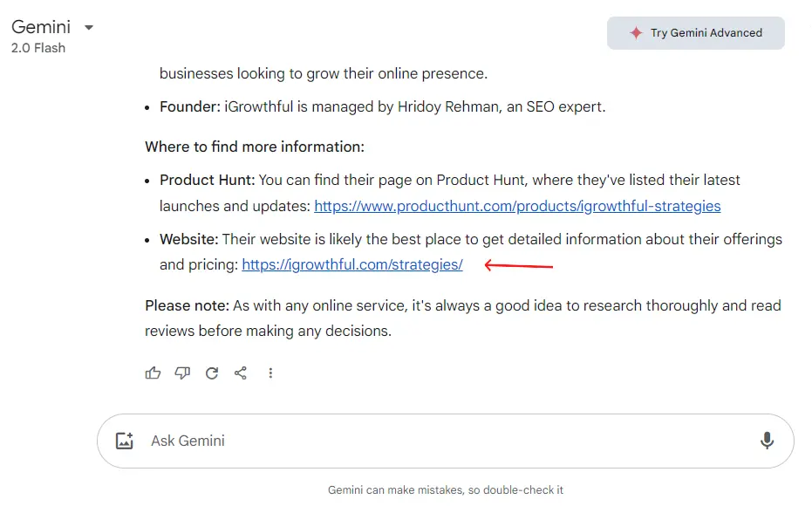Click the 'Product Hunt:' bold label

pyautogui.click(x=208, y=181)
